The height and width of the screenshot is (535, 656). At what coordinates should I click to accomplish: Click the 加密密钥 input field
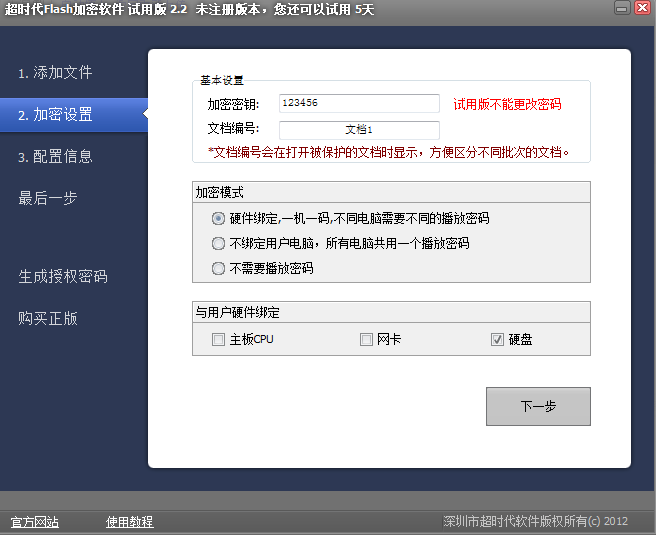click(358, 104)
